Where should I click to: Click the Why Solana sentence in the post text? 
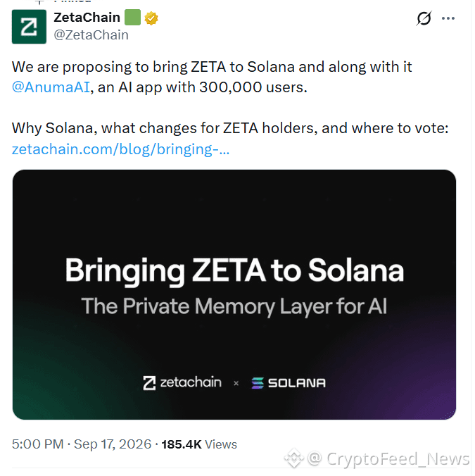(x=230, y=128)
